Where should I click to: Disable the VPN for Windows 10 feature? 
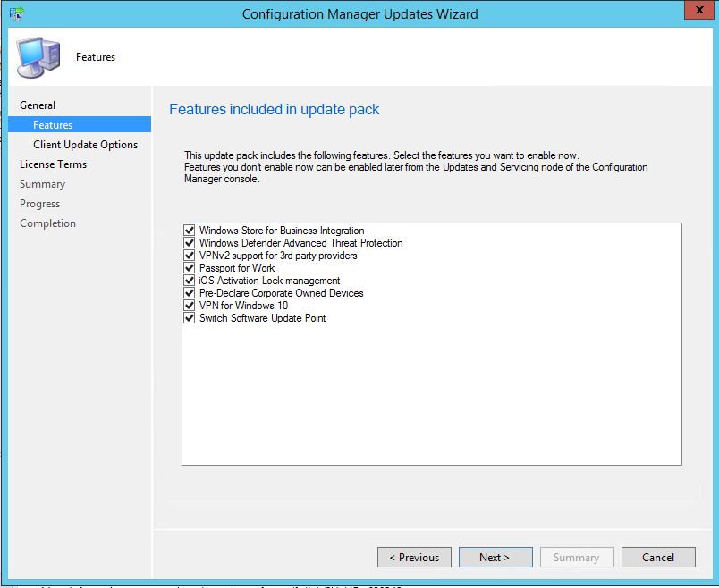(x=189, y=306)
